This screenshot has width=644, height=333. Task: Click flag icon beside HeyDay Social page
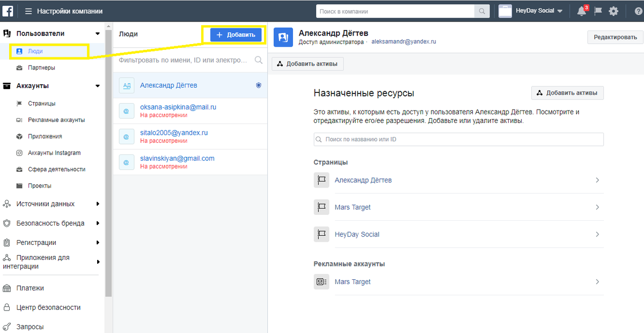[321, 234]
